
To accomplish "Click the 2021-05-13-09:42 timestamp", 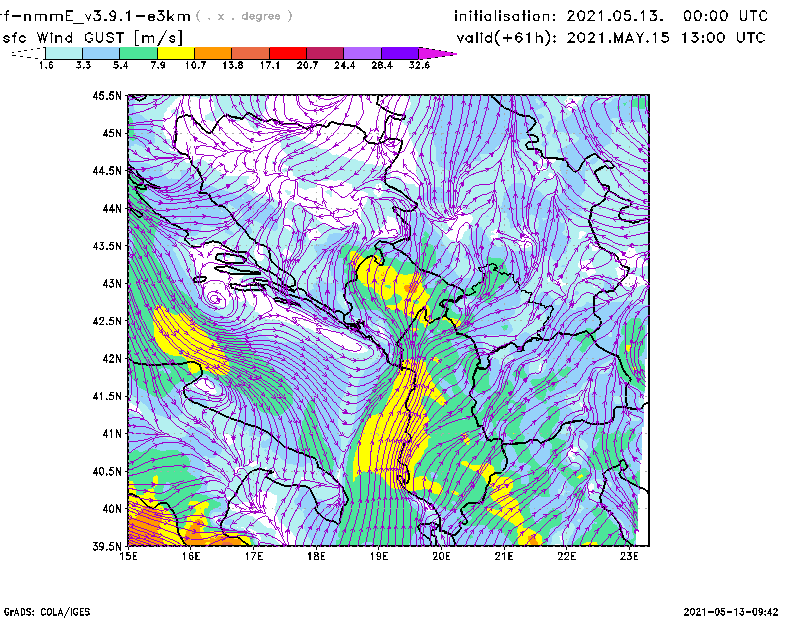I will (x=731, y=612).
